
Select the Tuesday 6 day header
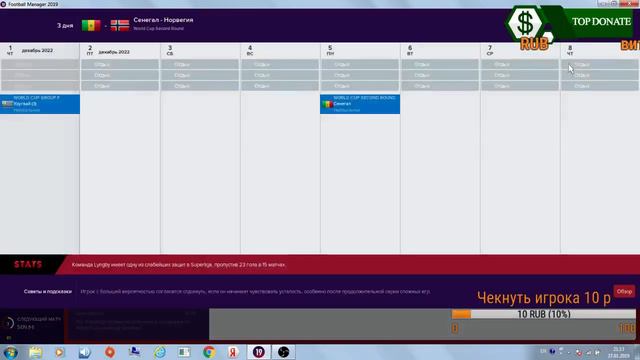tap(440, 50)
